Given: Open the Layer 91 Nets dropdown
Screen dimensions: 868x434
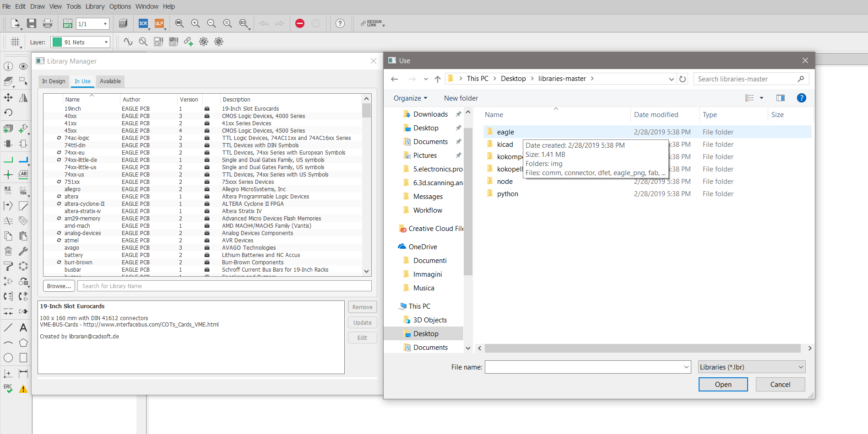Looking at the screenshot, I should point(81,42).
